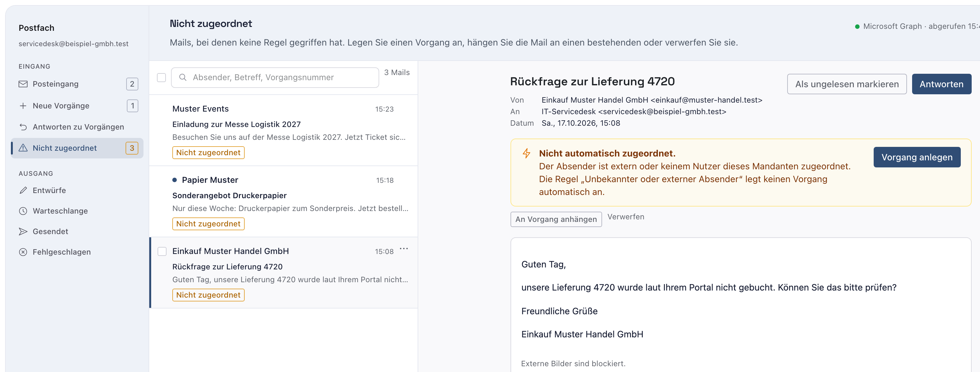Click the green Microsoft Graph status dot
The width and height of the screenshot is (980, 372).
point(857,26)
